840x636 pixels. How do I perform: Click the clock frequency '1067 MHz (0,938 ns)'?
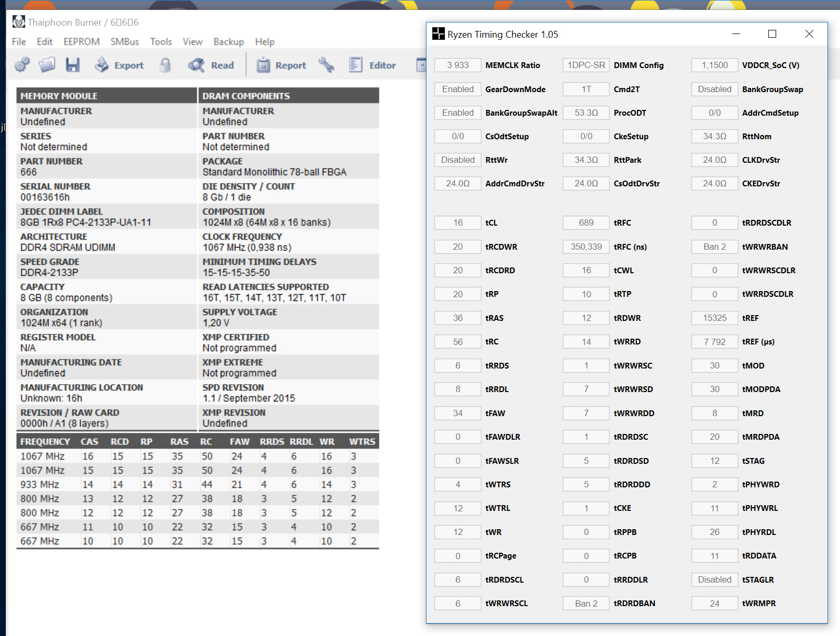point(247,248)
